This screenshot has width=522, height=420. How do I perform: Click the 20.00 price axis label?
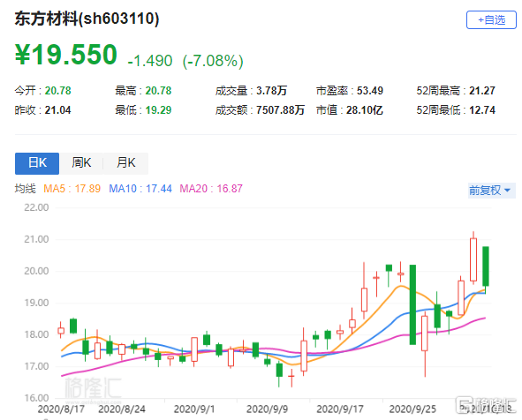(36, 271)
